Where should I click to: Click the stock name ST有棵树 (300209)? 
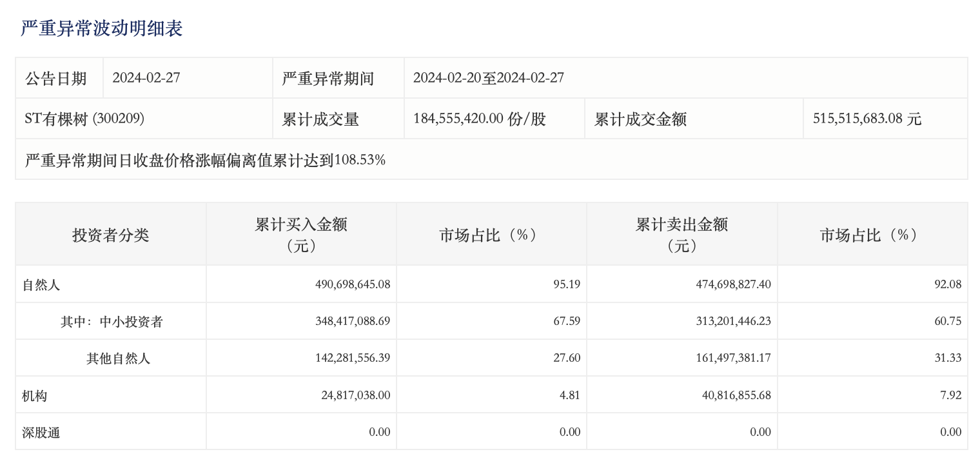[84, 119]
